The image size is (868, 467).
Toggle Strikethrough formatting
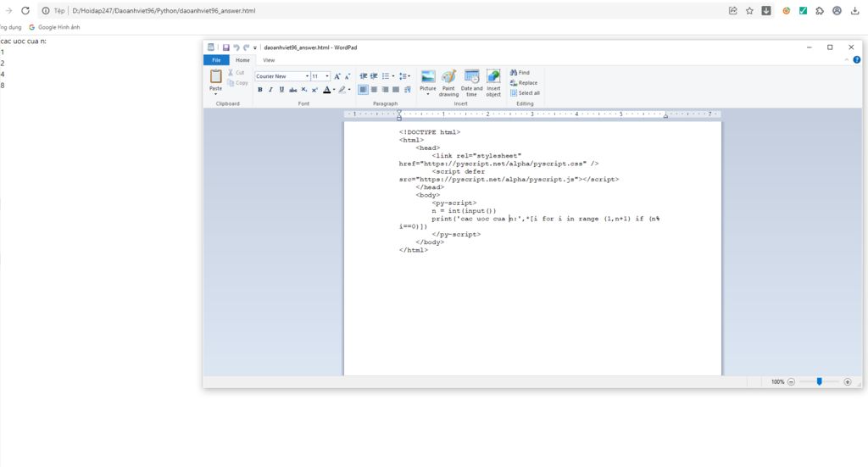(x=292, y=90)
